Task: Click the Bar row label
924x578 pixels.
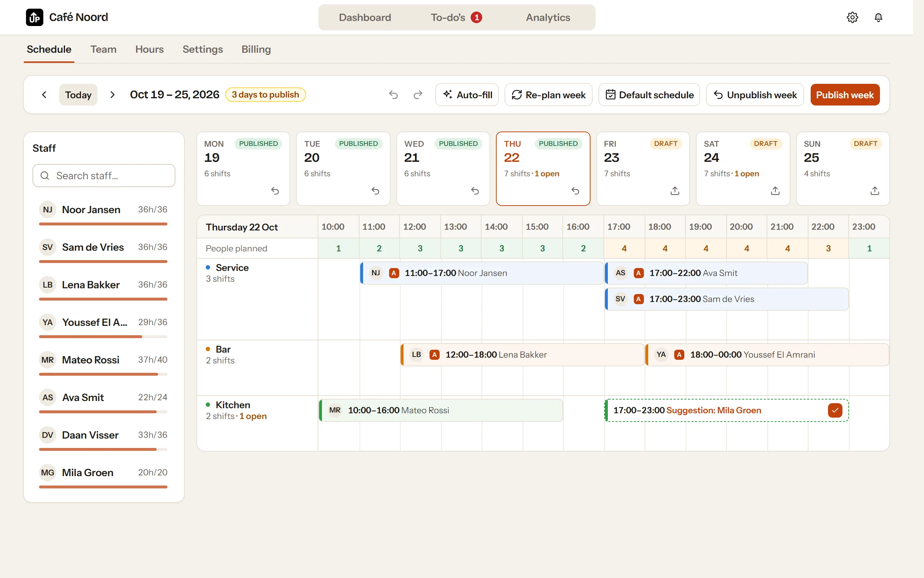Action: point(223,349)
